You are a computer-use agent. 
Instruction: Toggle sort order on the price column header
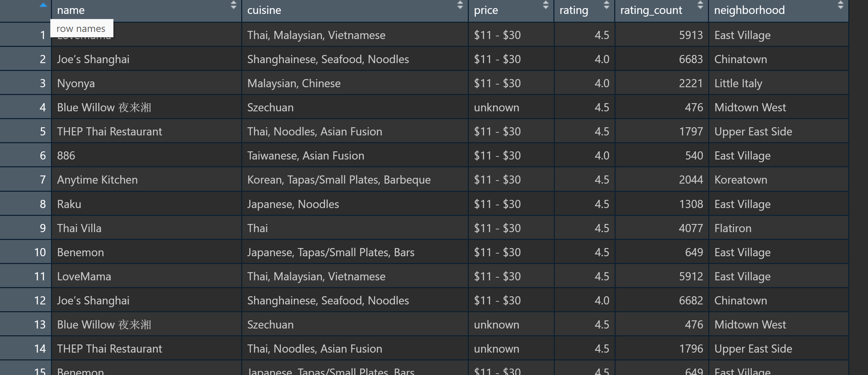pos(546,6)
